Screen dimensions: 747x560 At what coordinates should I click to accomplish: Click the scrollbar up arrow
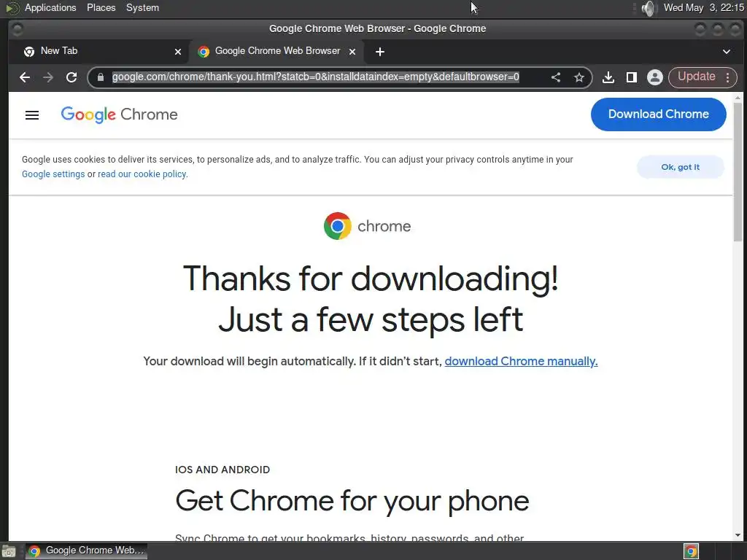[x=738, y=97]
